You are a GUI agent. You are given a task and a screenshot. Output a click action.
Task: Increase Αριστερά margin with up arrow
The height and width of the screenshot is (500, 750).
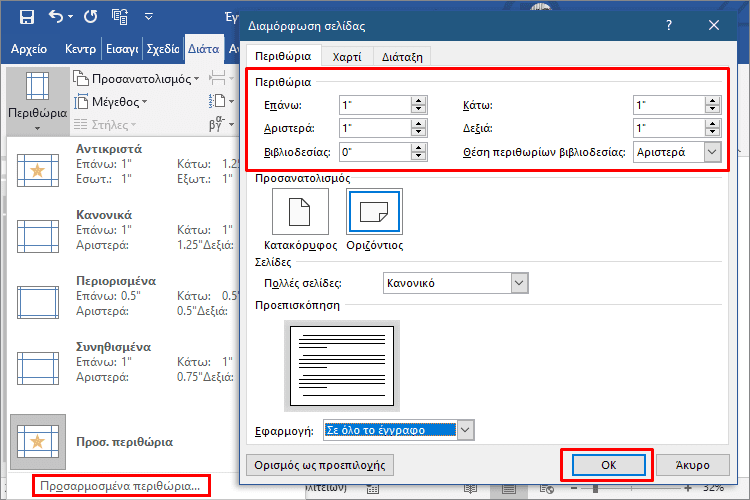(419, 124)
